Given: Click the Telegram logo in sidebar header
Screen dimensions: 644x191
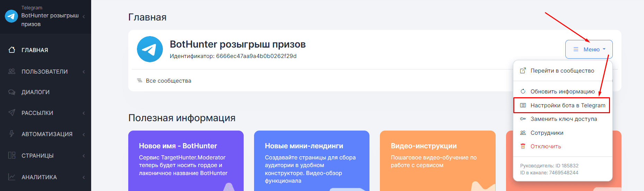Looking at the screenshot, I should pos(11,16).
